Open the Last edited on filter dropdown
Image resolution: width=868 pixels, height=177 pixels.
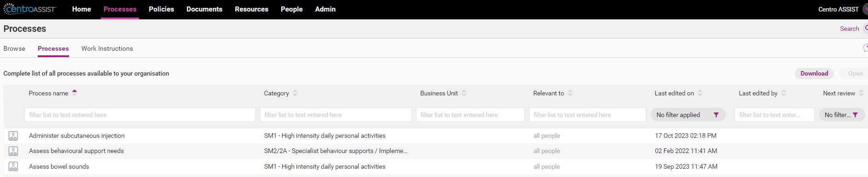tap(688, 115)
